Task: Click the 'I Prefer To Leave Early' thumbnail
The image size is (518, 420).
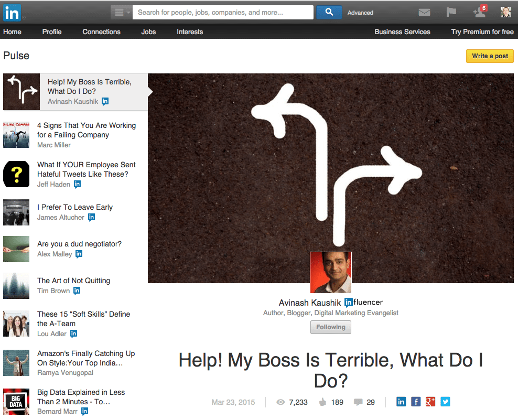Action: [x=16, y=212]
